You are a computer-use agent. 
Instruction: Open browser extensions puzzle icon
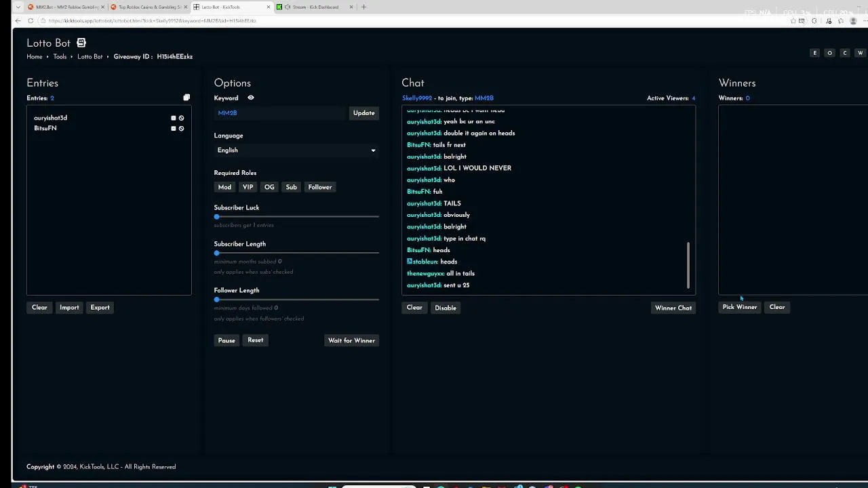(814, 21)
